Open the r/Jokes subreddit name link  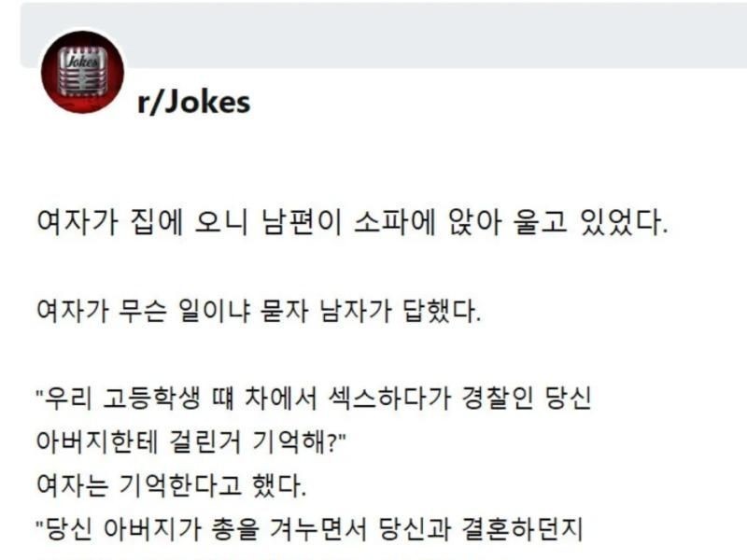point(193,102)
